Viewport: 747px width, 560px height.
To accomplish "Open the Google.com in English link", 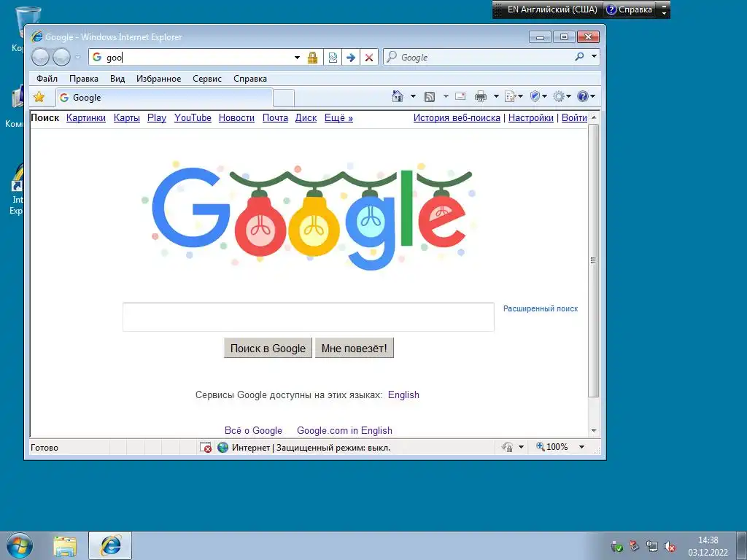I will (x=344, y=430).
